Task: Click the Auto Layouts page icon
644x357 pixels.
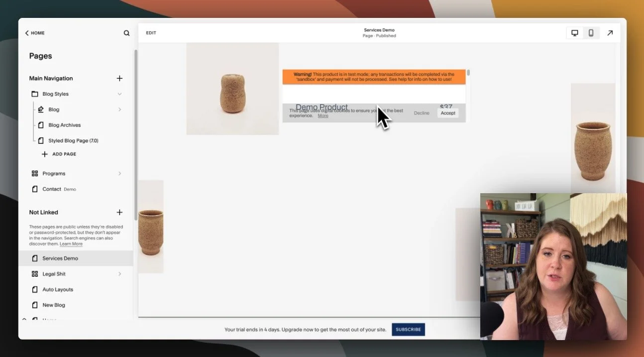Action: (35, 289)
